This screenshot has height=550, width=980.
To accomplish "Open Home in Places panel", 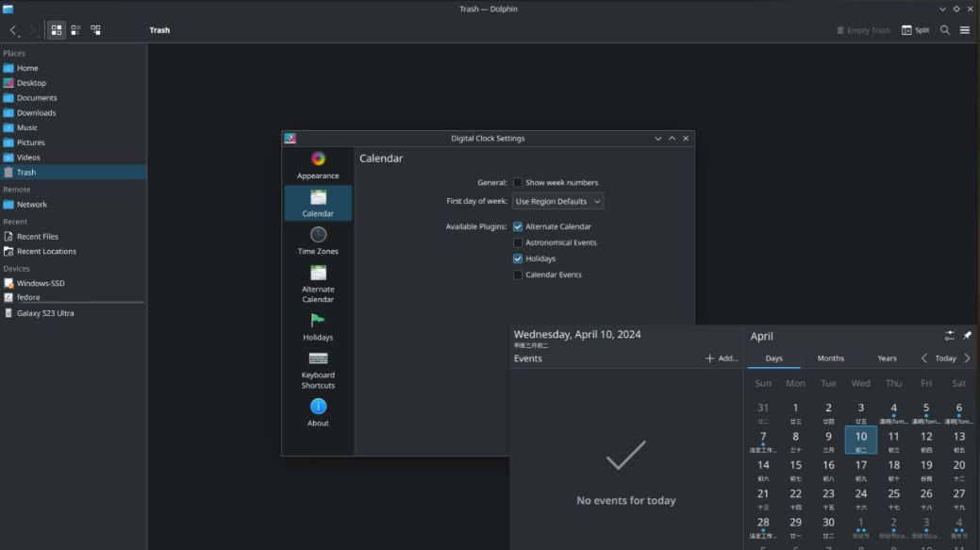I will [x=74, y=68].
